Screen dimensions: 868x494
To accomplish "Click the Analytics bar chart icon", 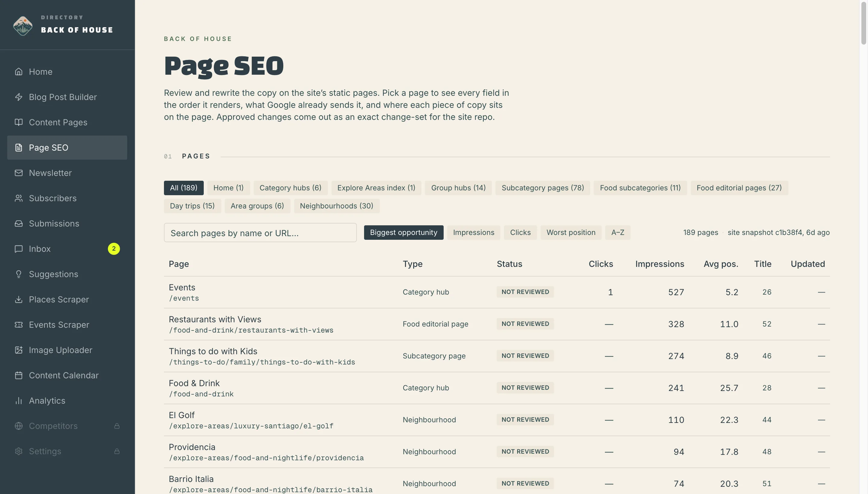I will pos(19,401).
